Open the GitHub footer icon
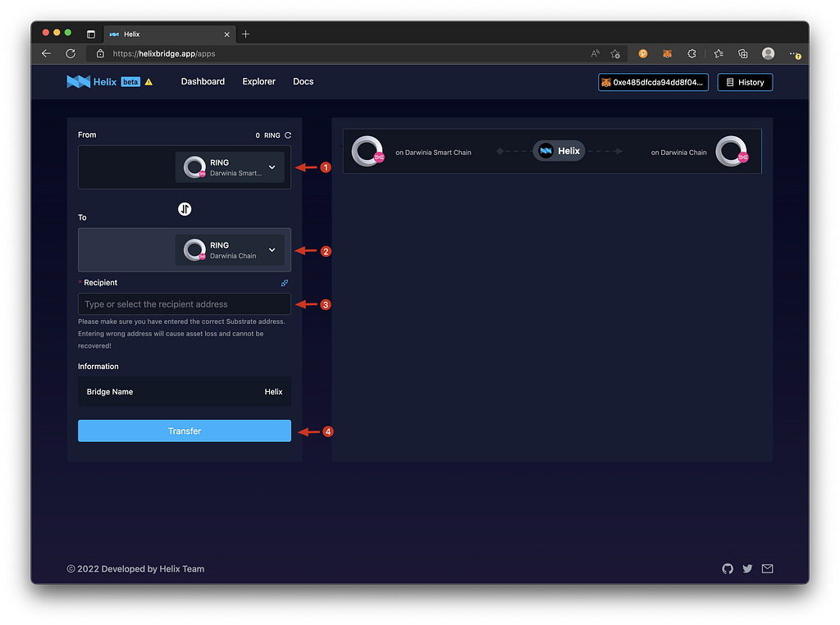The height and width of the screenshot is (625, 840). click(x=728, y=568)
